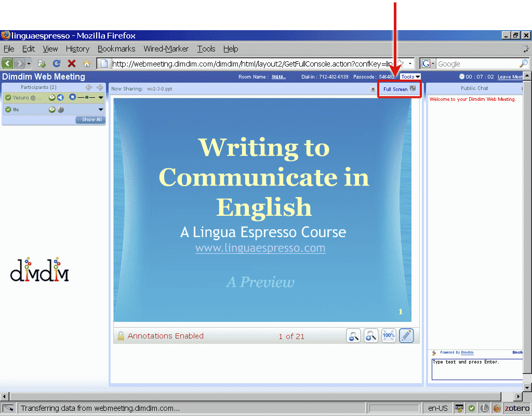The image size is (532, 416).
Task: Expand the options arrow for Me
Action: pyautogui.click(x=101, y=110)
